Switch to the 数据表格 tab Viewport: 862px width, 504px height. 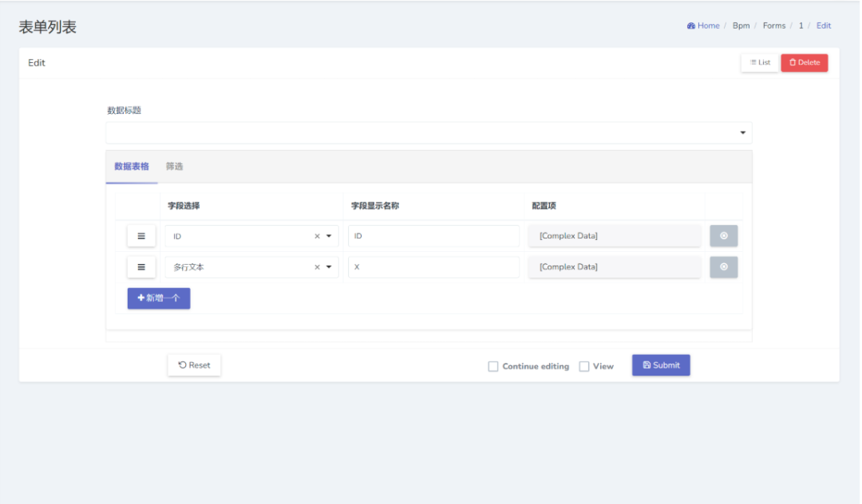(x=132, y=167)
